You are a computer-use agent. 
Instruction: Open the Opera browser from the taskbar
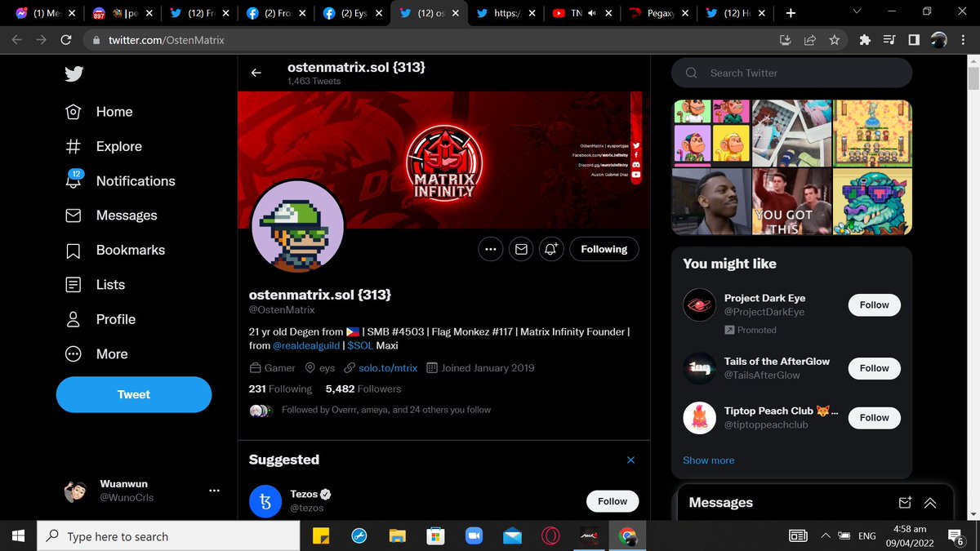pos(550,536)
